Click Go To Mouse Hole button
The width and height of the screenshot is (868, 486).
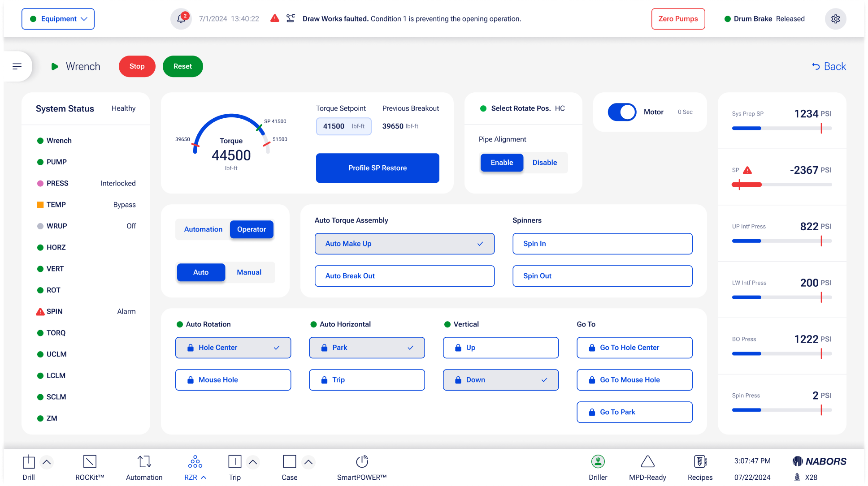pyautogui.click(x=634, y=380)
